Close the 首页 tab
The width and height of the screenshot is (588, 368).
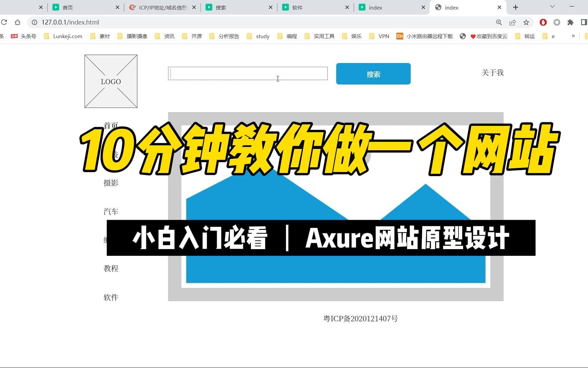[117, 7]
